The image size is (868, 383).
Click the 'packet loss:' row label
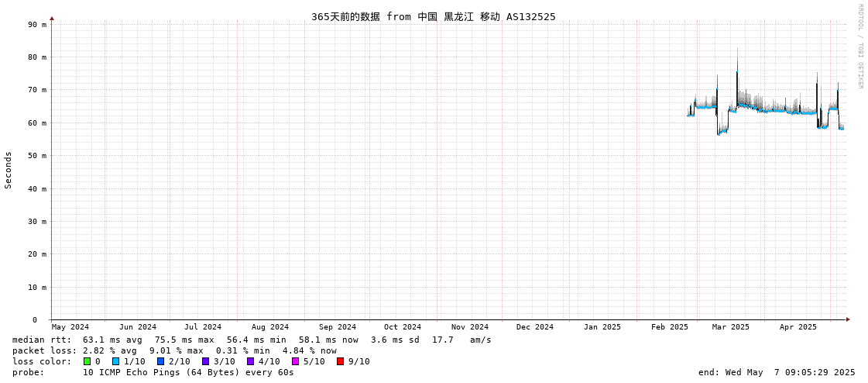tap(46, 351)
